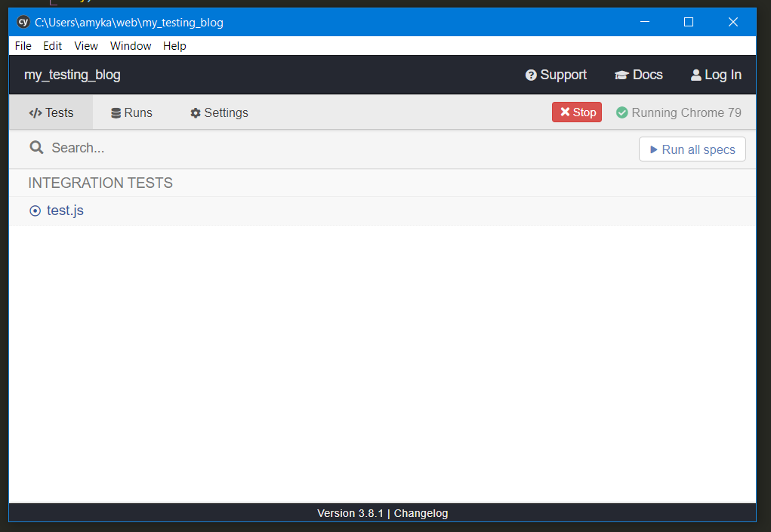Minimize the Cypress window
This screenshot has height=532, width=771.
tap(645, 22)
